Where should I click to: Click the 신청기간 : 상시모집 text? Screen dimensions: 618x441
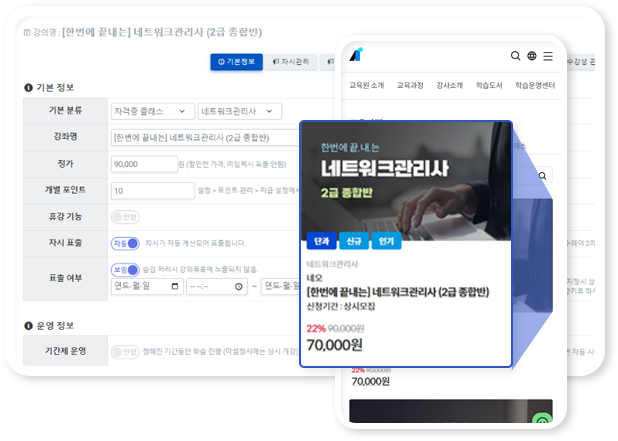tap(341, 306)
